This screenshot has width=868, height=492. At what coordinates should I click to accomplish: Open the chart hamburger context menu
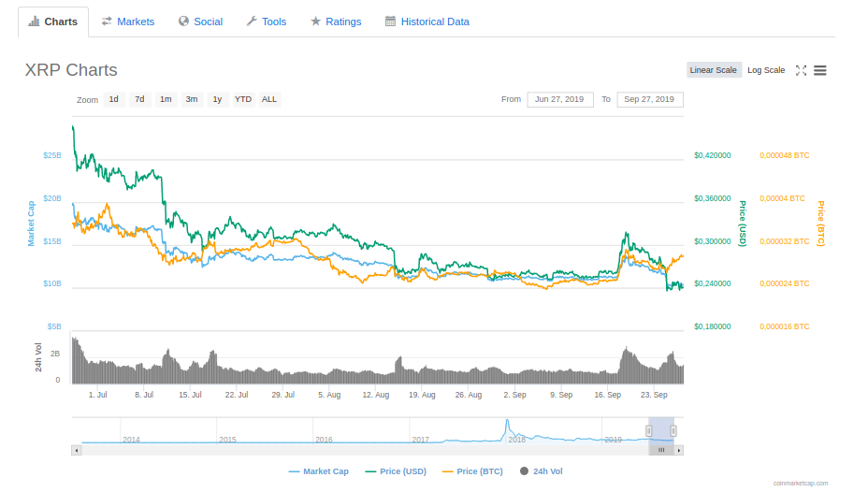(820, 70)
